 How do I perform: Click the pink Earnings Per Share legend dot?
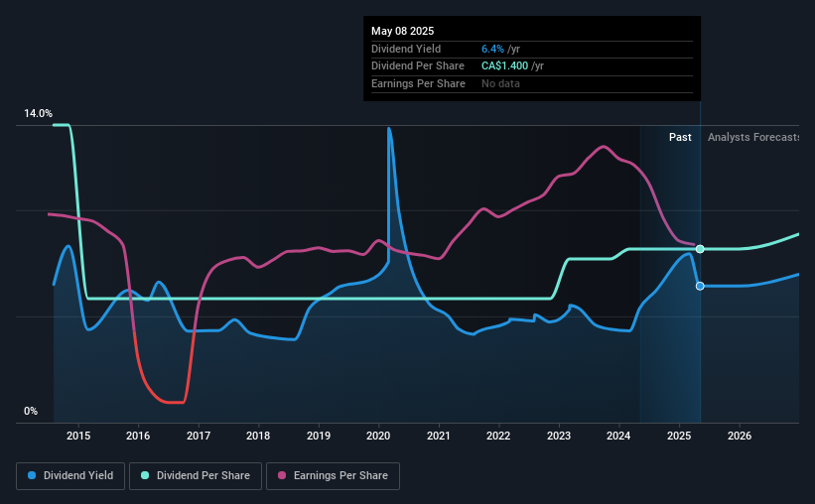(282, 475)
